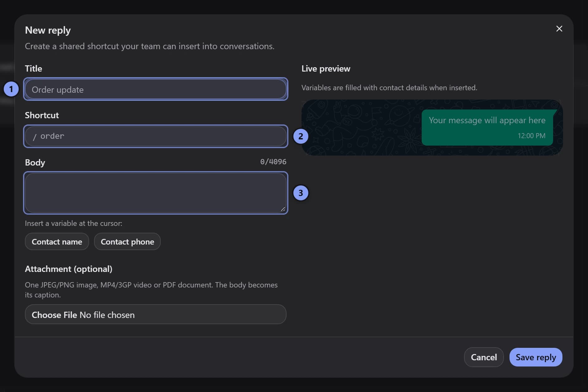Click the 12:00 PM preview timestamp
The image size is (588, 392).
[x=531, y=136]
